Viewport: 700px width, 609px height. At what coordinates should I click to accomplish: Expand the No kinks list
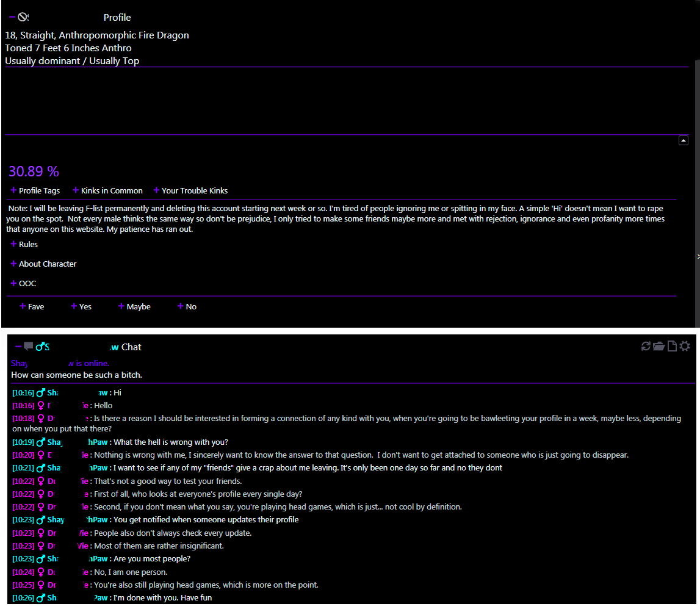point(187,307)
